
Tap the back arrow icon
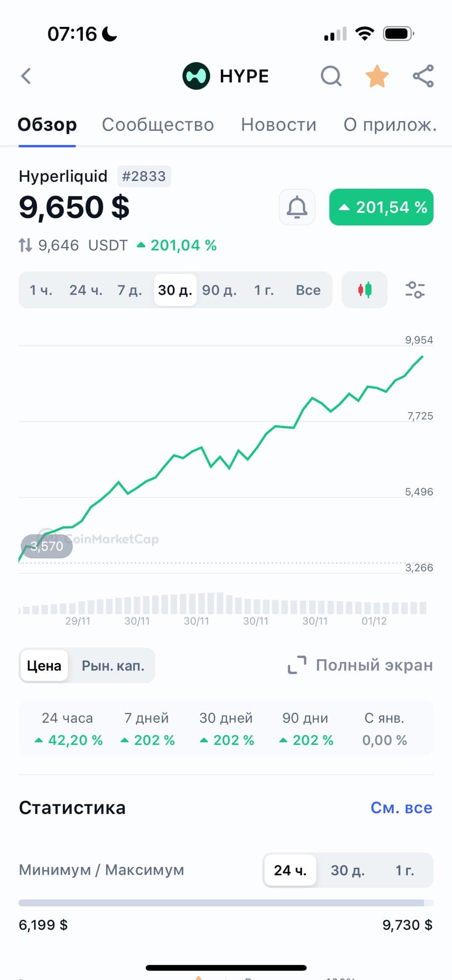(x=26, y=76)
